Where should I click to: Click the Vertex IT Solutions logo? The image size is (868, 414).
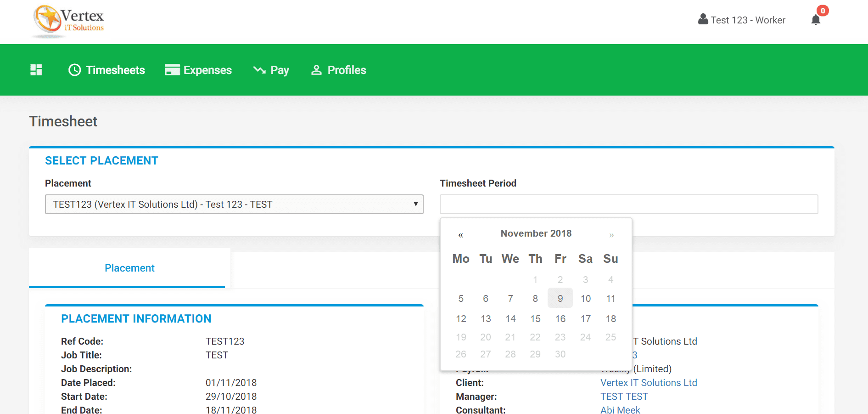click(68, 21)
